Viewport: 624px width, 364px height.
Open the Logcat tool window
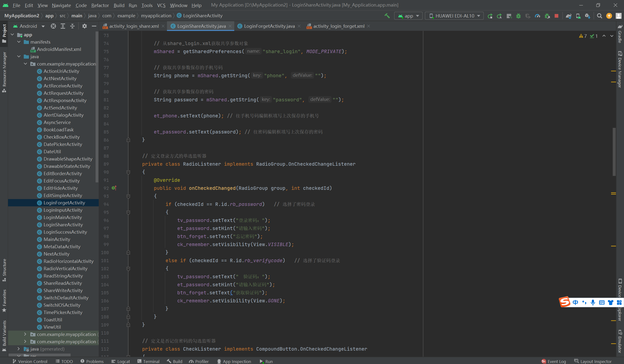coord(121,361)
